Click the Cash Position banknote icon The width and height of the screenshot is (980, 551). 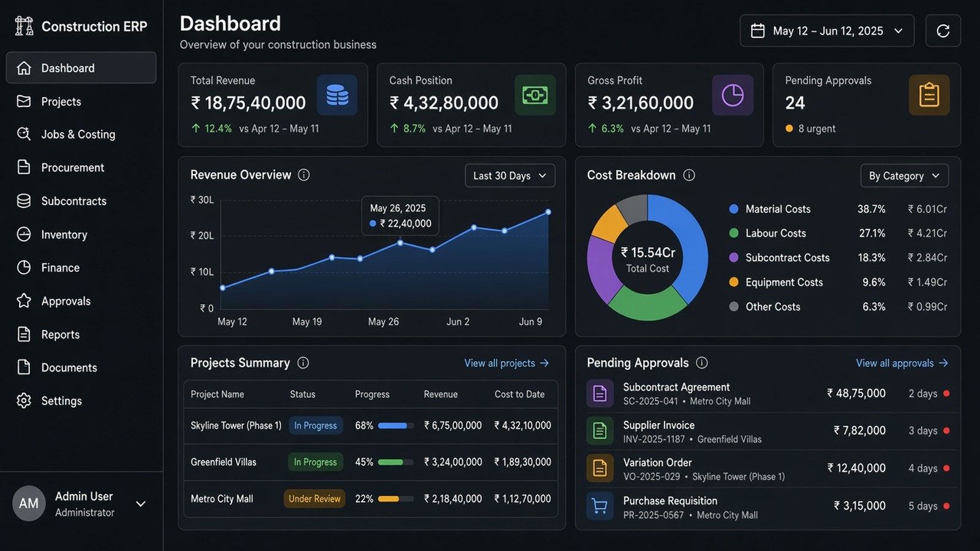pyautogui.click(x=535, y=95)
